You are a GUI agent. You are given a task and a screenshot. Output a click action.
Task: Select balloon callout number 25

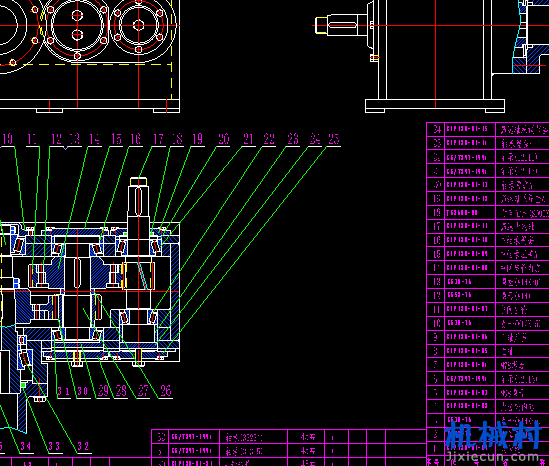(334, 139)
